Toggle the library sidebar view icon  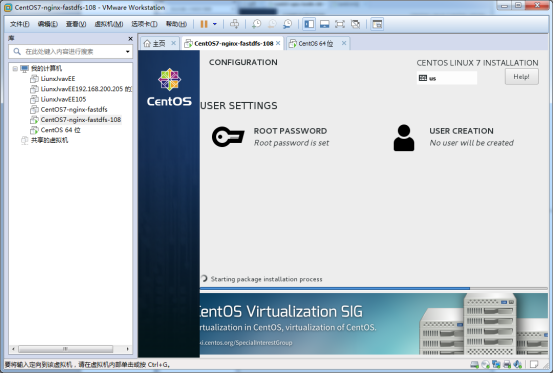[x=309, y=24]
